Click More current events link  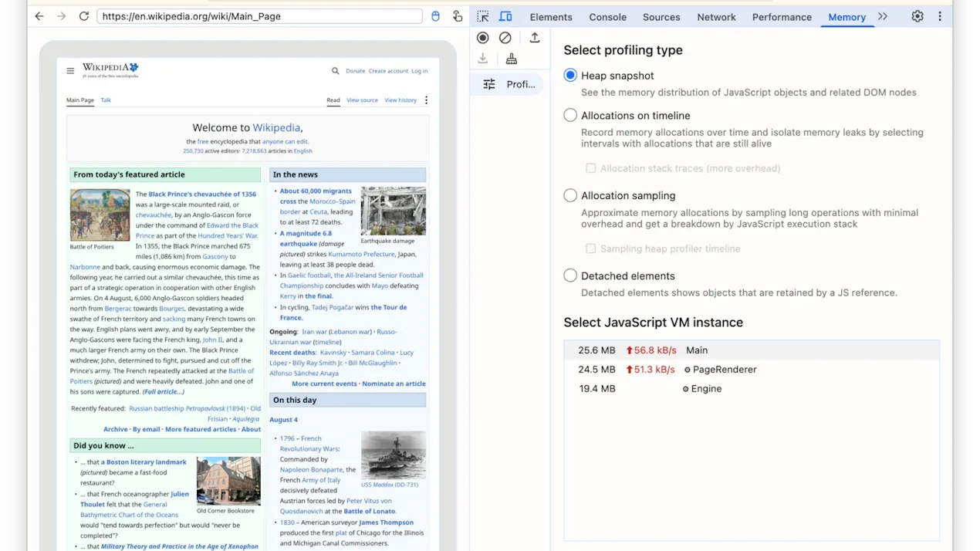pos(324,384)
